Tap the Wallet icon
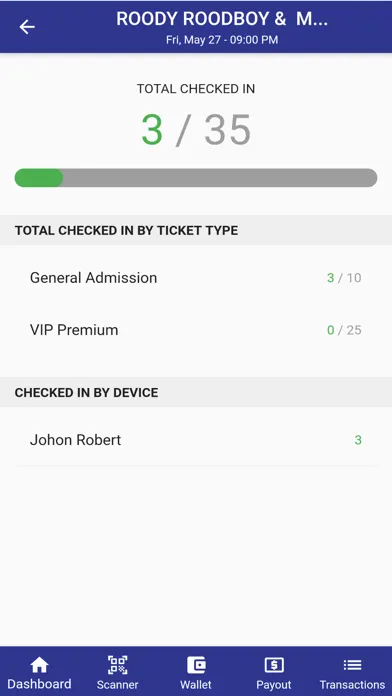The image size is (392, 696). [196, 664]
